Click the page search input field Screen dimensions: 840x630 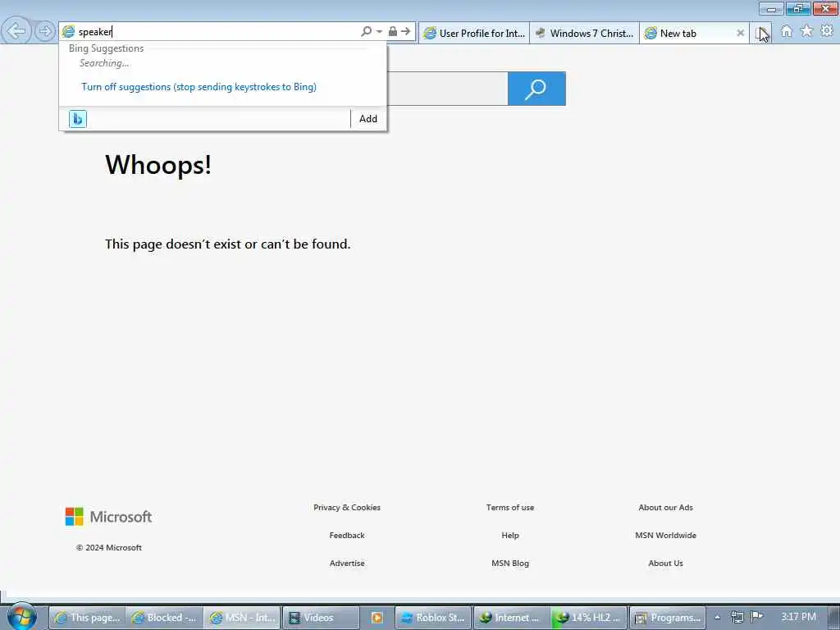447,89
